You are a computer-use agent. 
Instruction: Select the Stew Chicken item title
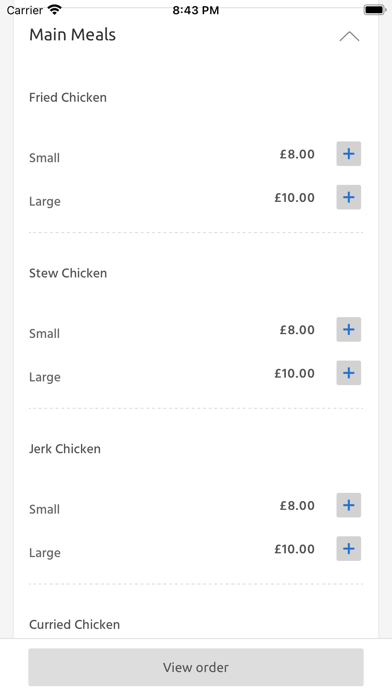[x=68, y=273]
